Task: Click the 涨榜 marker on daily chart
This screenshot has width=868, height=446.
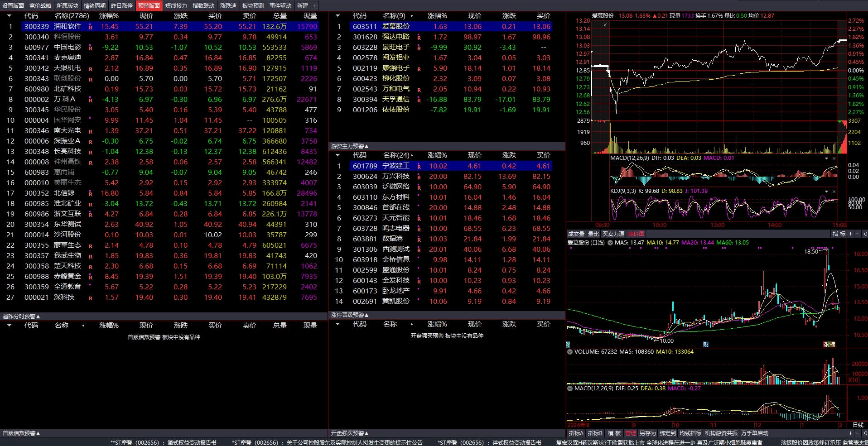Action: (x=829, y=345)
